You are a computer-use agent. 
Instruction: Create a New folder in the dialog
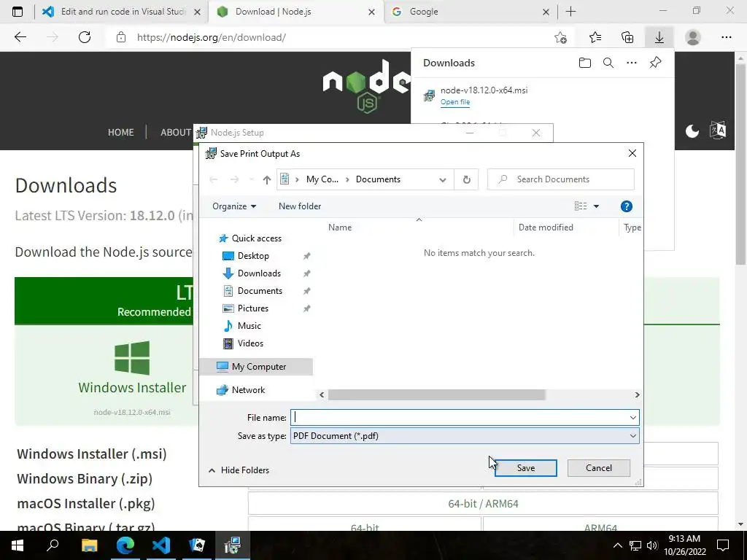click(300, 206)
